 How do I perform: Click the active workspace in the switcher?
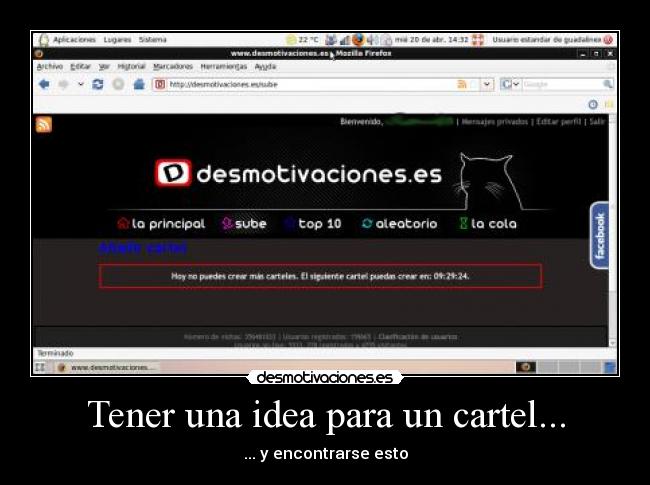525,367
